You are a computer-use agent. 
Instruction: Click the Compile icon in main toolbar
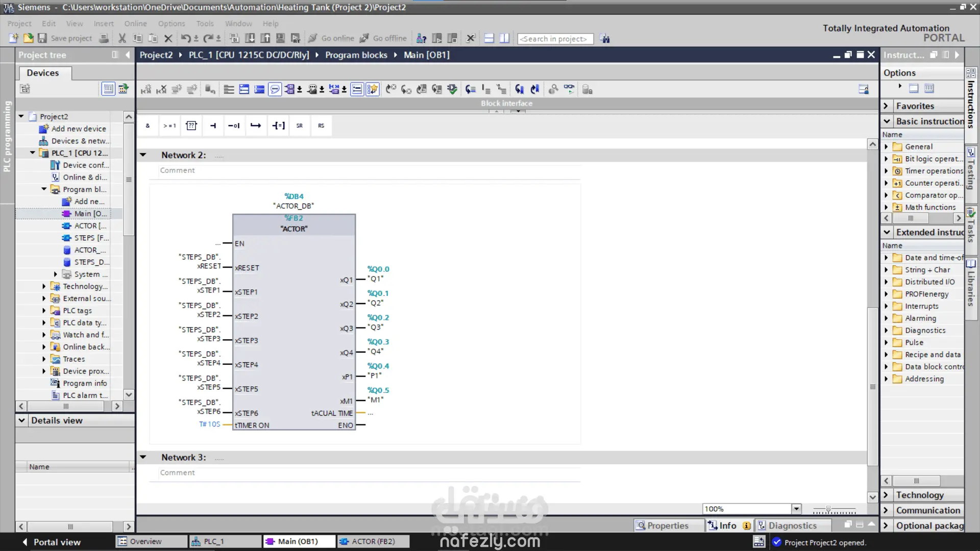coord(234,38)
